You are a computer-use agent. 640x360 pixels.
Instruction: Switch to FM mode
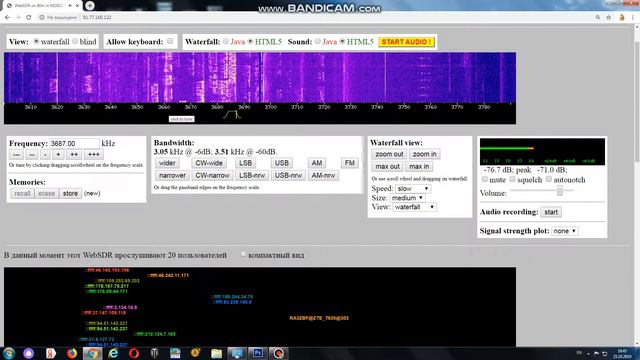pyautogui.click(x=350, y=163)
